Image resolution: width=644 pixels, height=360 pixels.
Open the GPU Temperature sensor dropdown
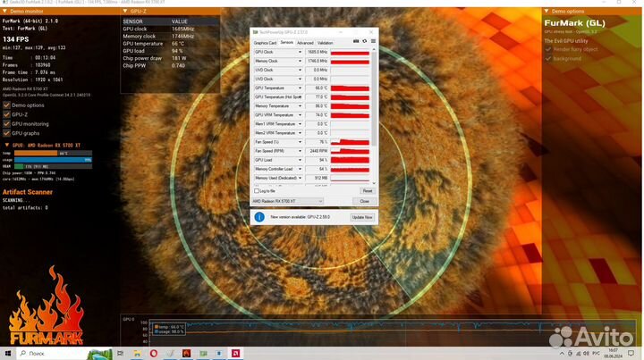301,88
